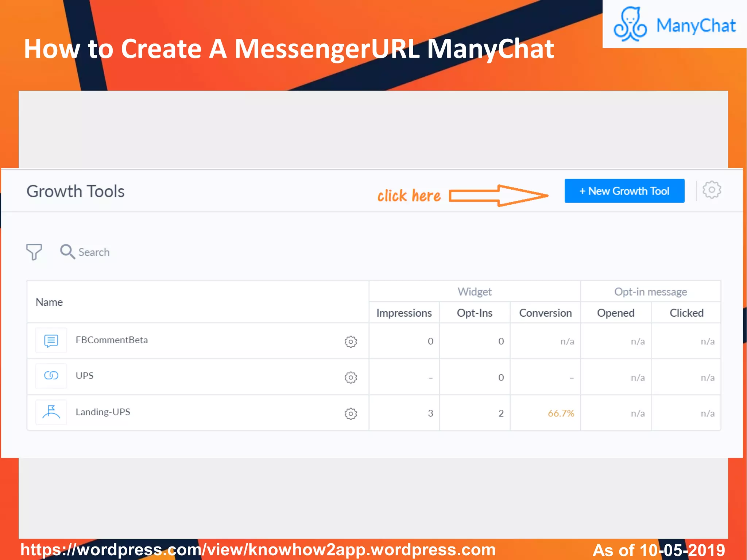
Task: Click Landing-UPS landing page flag icon
Action: [x=51, y=412]
